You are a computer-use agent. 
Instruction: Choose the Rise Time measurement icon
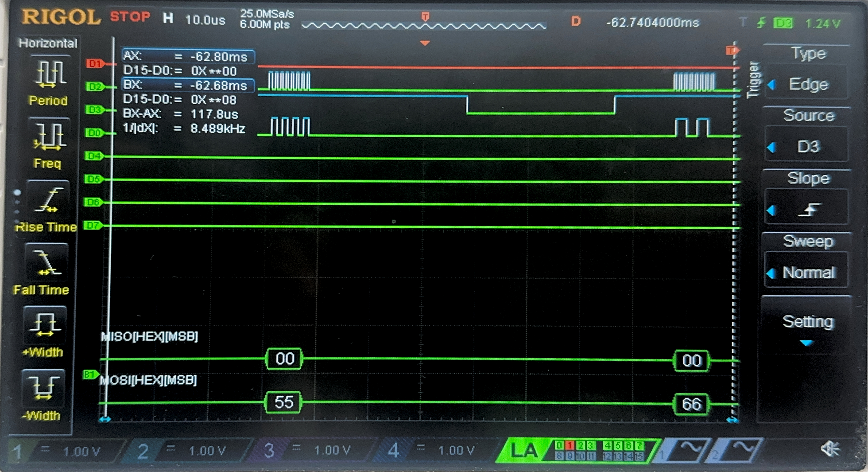click(x=48, y=200)
